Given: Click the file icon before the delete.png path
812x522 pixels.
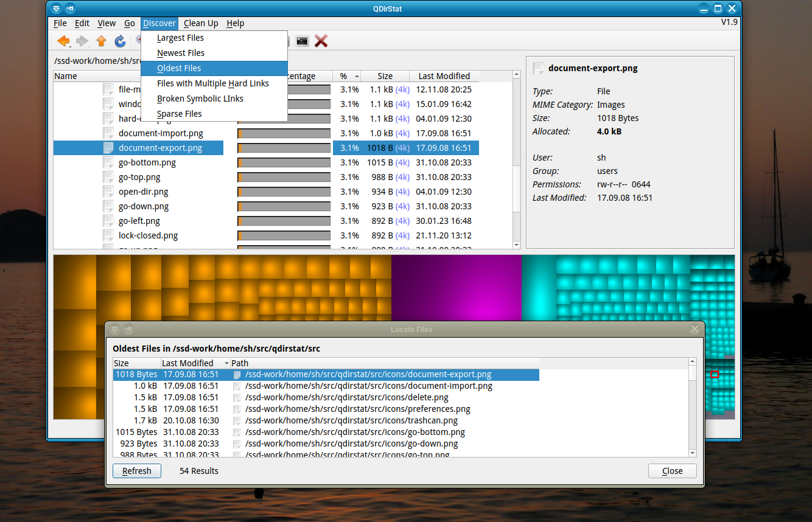Looking at the screenshot, I should pos(237,397).
